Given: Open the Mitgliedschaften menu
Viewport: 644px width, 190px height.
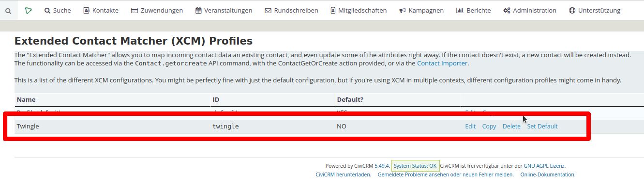Looking at the screenshot, I should point(359,10).
